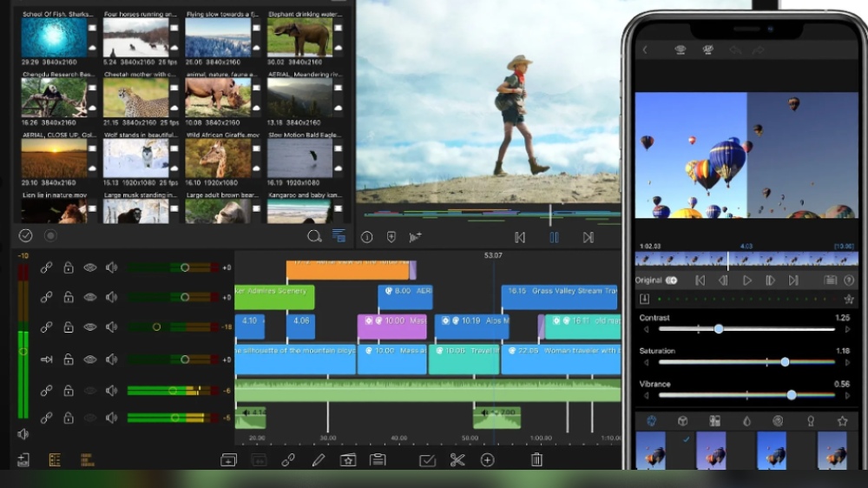Select the Grass Valley Stream timeline clip
Viewport: 868px width, 488px height.
coord(559,298)
